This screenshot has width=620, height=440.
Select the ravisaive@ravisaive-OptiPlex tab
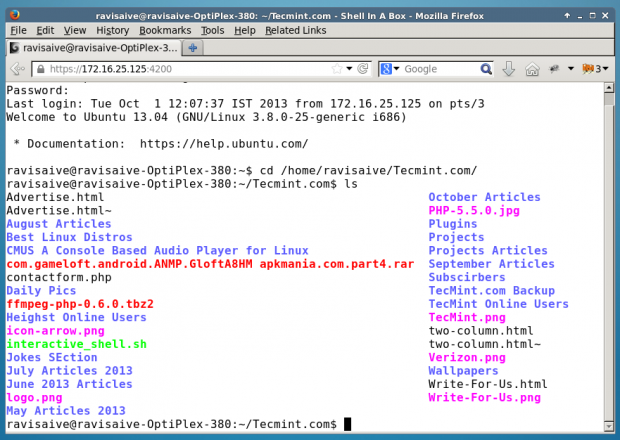93,48
